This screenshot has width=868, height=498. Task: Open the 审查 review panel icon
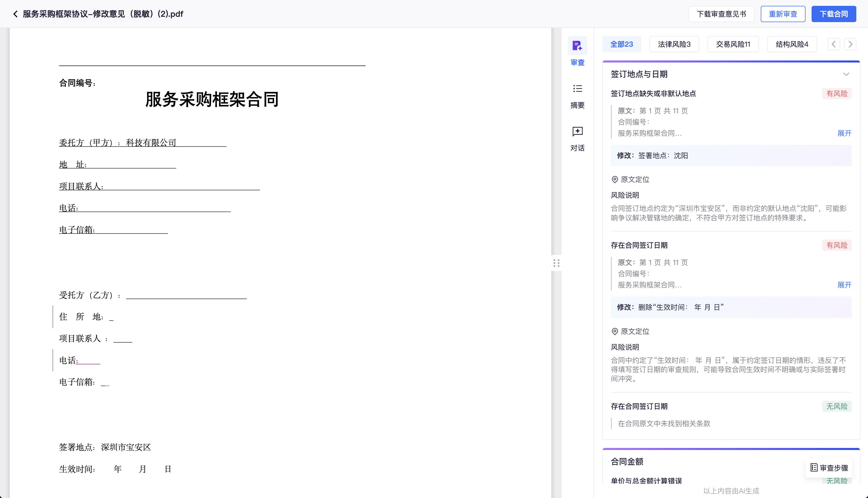point(577,46)
